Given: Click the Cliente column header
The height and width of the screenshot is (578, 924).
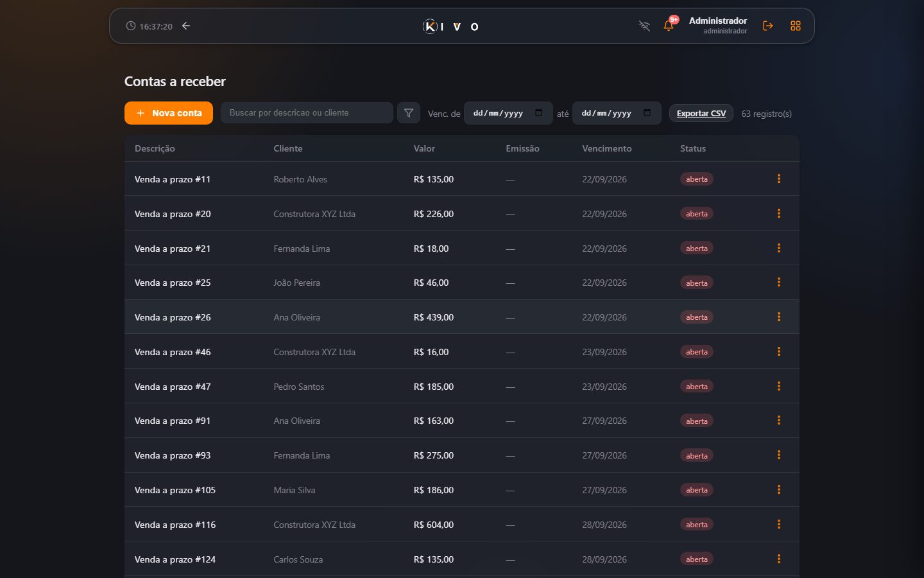Looking at the screenshot, I should [x=288, y=148].
